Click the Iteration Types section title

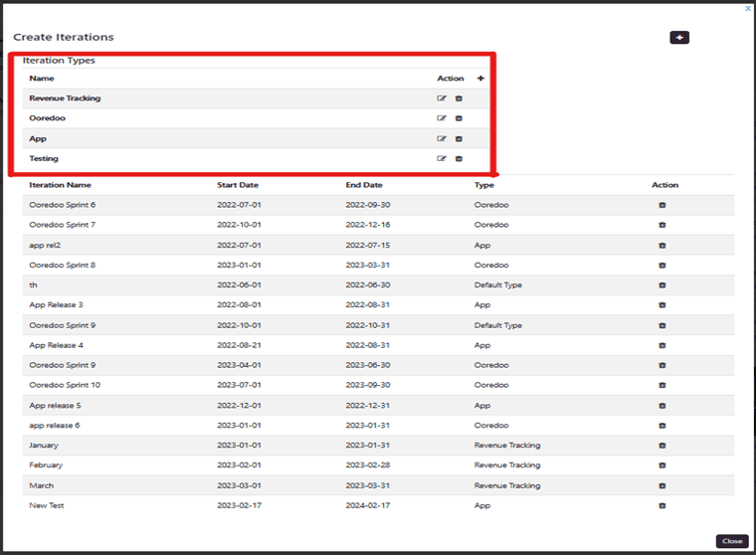[x=59, y=61]
